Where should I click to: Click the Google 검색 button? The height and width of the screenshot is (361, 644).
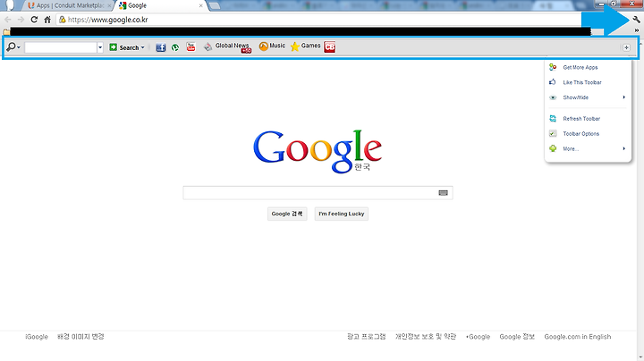pos(287,214)
